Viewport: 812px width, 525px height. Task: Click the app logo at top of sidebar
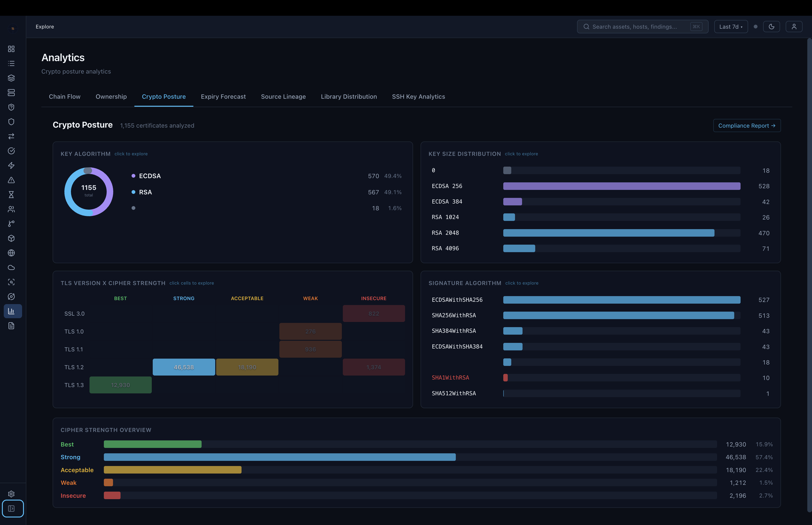pyautogui.click(x=13, y=29)
